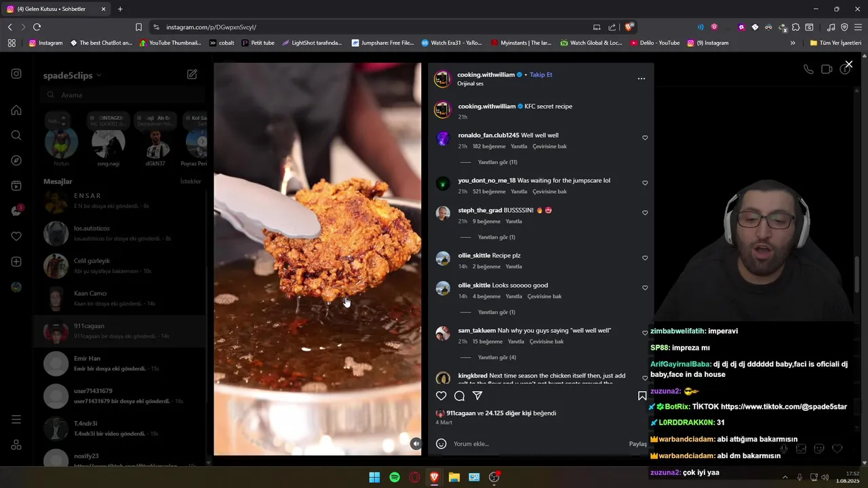Open 'Delilo - YouTube' bookmark
The width and height of the screenshot is (868, 488).
(655, 43)
